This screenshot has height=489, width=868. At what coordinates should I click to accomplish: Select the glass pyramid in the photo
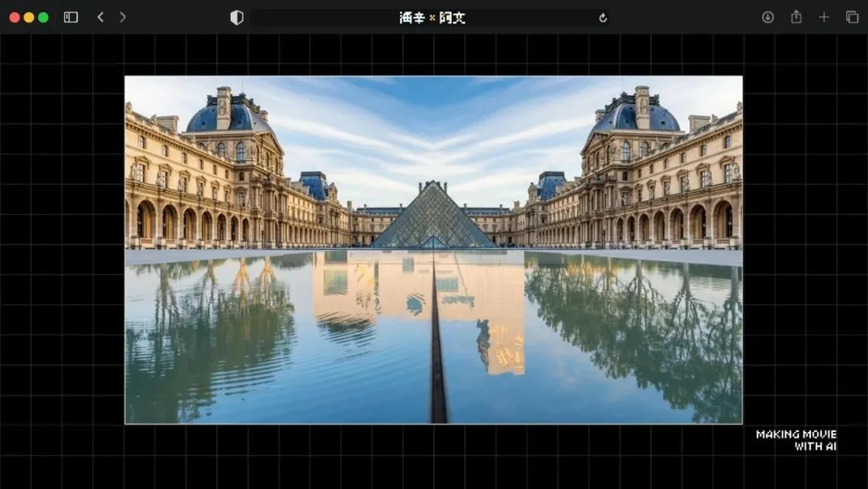click(433, 219)
